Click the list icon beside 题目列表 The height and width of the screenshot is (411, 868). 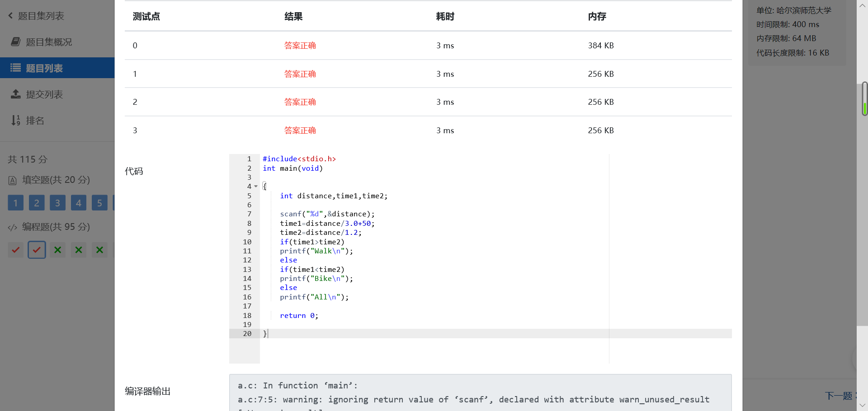pyautogui.click(x=16, y=68)
